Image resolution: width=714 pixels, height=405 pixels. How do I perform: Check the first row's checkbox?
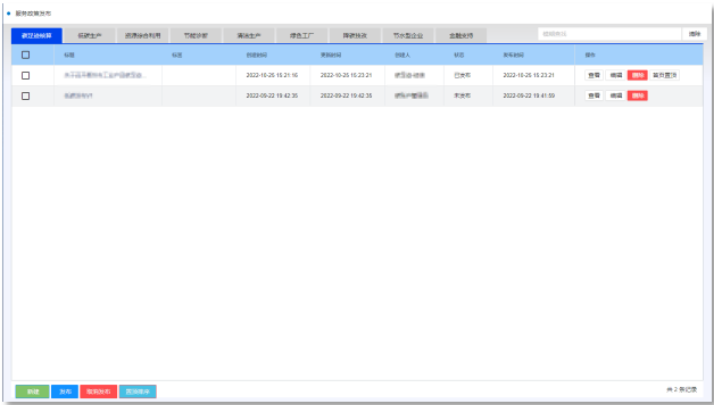point(26,75)
